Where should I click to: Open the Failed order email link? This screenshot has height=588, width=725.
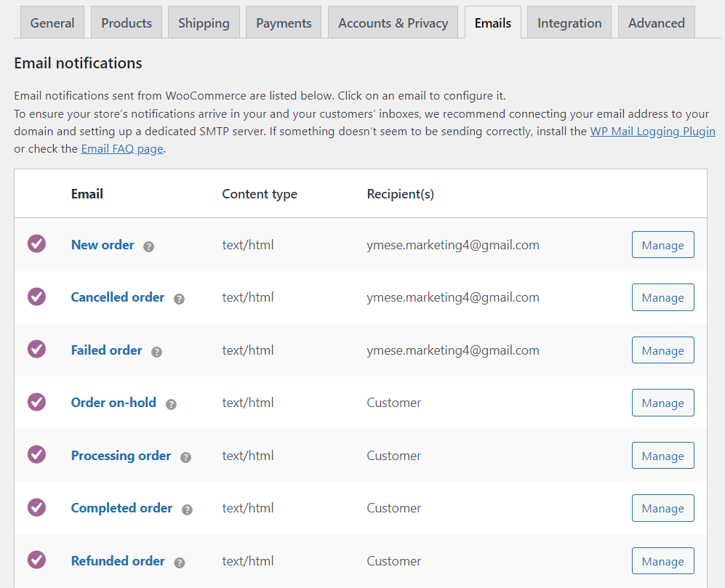[x=106, y=350]
